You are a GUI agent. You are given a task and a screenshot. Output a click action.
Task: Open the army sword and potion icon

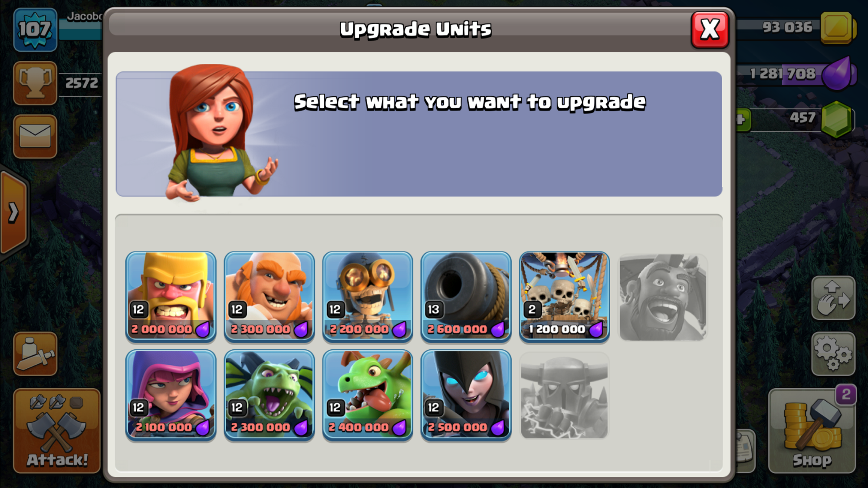click(x=35, y=354)
